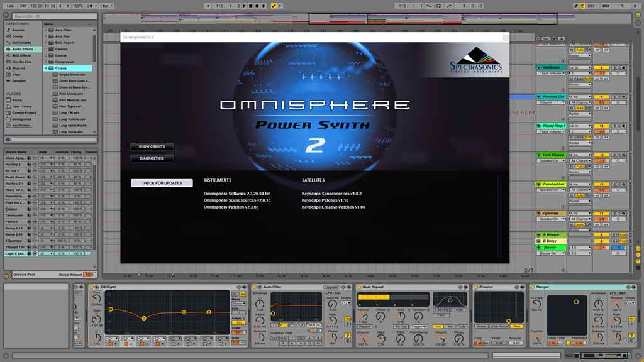644x362 pixels.
Task: Toggle the metronome button
Action: click(89, 6)
